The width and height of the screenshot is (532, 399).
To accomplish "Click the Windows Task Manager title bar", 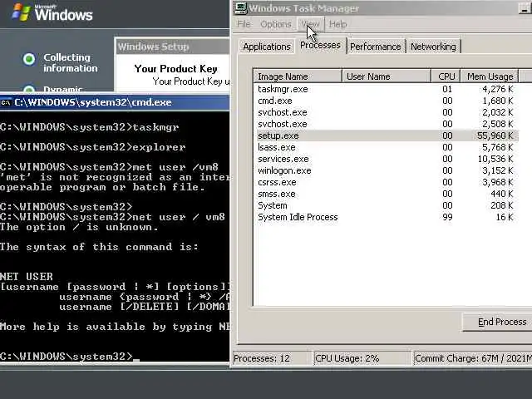I will [382, 8].
